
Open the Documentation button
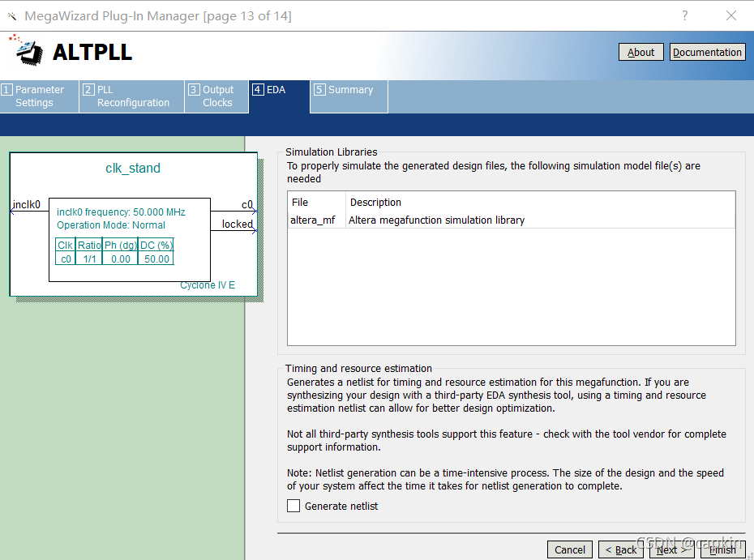[x=707, y=52]
